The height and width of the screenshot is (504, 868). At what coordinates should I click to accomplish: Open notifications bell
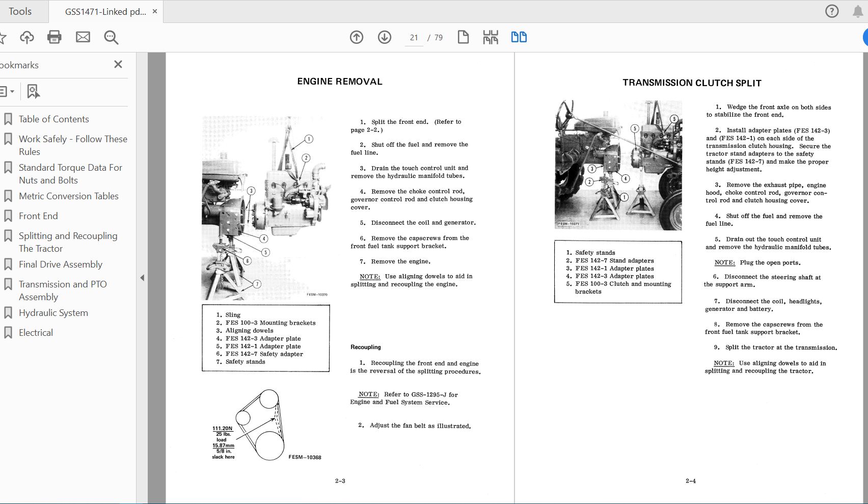tap(858, 11)
